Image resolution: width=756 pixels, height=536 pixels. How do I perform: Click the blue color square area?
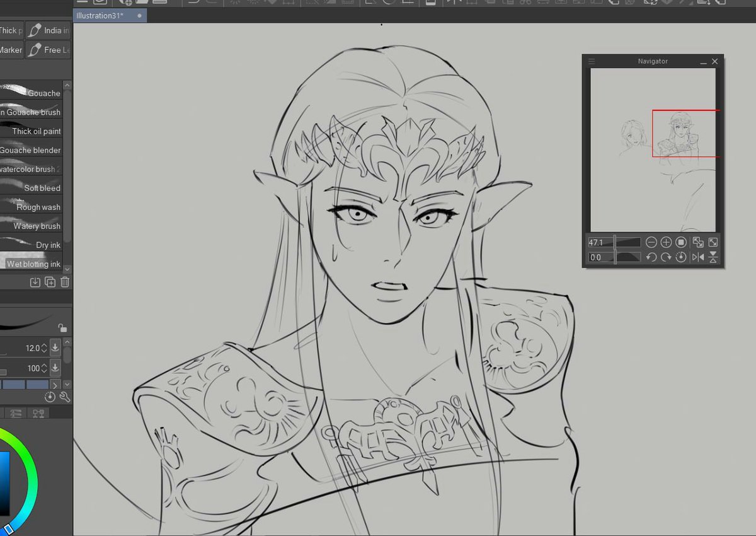4,483
